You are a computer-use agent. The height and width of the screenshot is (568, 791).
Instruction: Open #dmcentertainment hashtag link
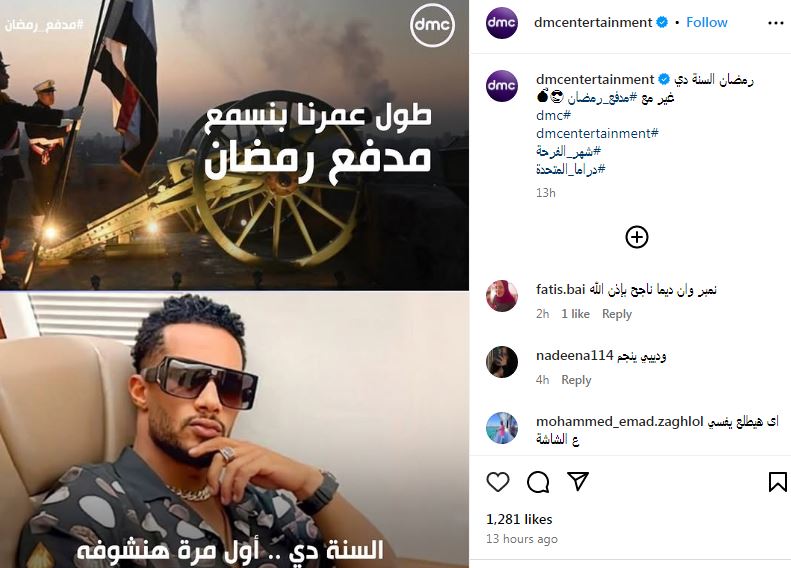pos(597,133)
